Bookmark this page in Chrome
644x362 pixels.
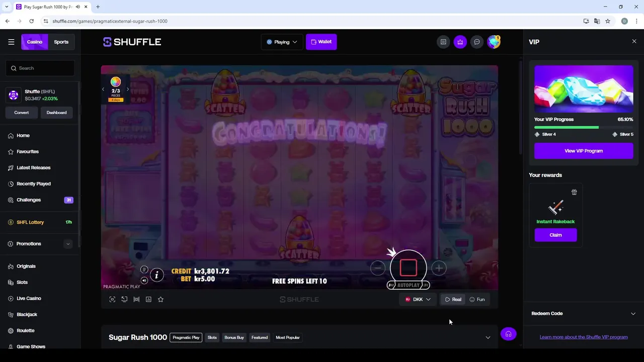[608, 21]
